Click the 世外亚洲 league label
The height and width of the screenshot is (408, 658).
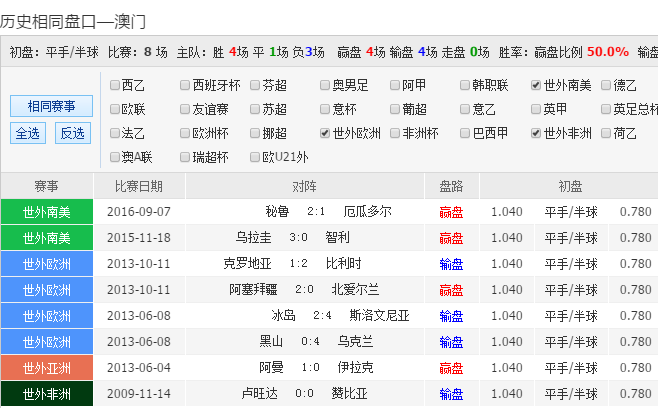click(47, 368)
